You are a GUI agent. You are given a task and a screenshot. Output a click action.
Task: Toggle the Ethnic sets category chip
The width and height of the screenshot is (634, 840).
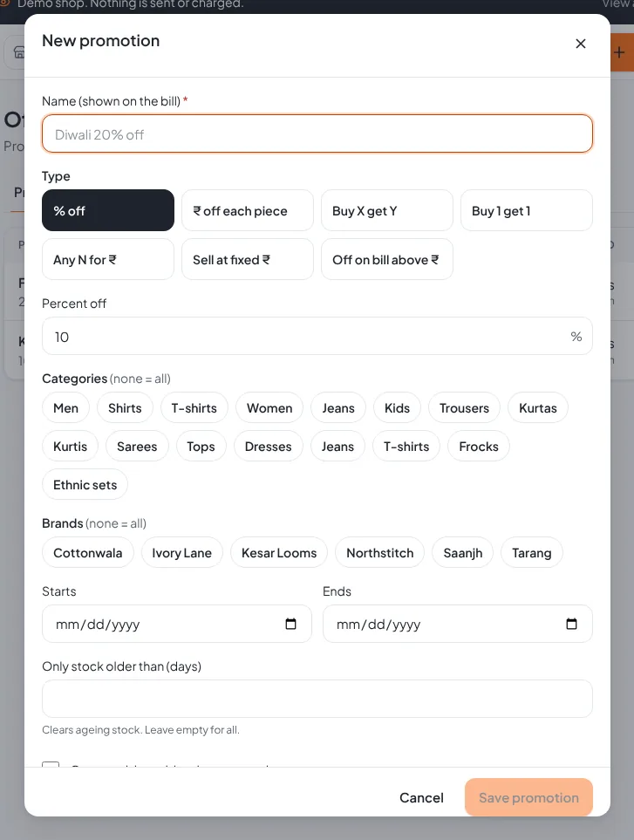tap(85, 484)
